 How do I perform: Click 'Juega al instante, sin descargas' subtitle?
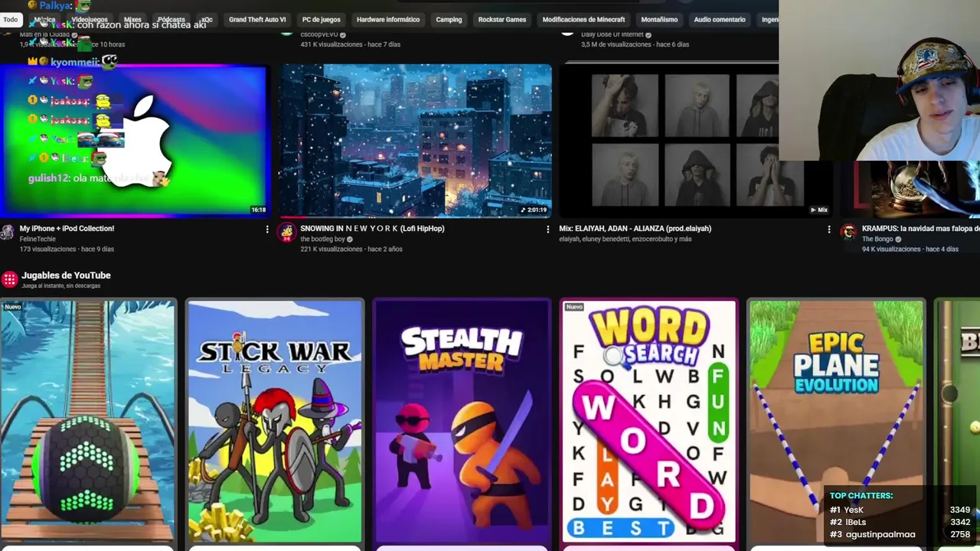(60, 285)
